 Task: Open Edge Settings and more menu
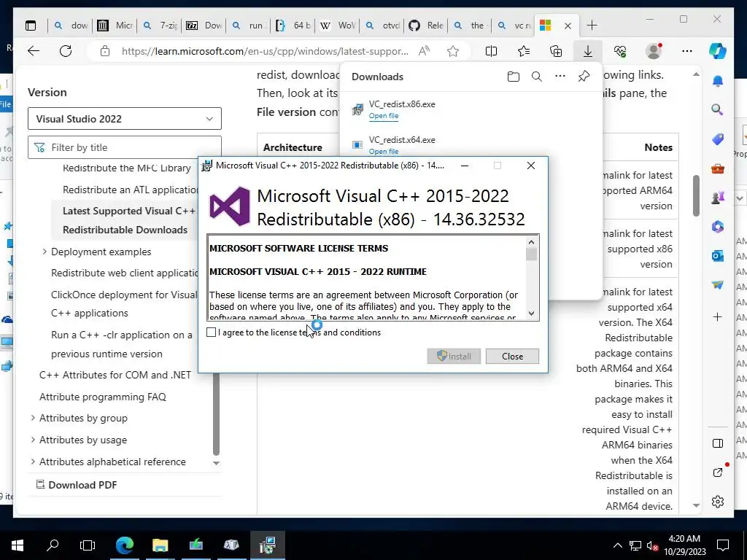[686, 51]
